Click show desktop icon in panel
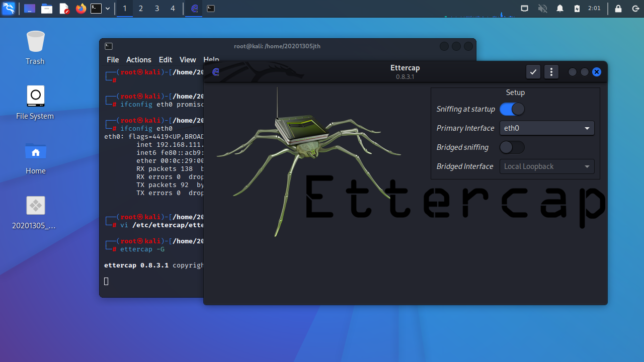This screenshot has height=362, width=644. pyautogui.click(x=30, y=8)
